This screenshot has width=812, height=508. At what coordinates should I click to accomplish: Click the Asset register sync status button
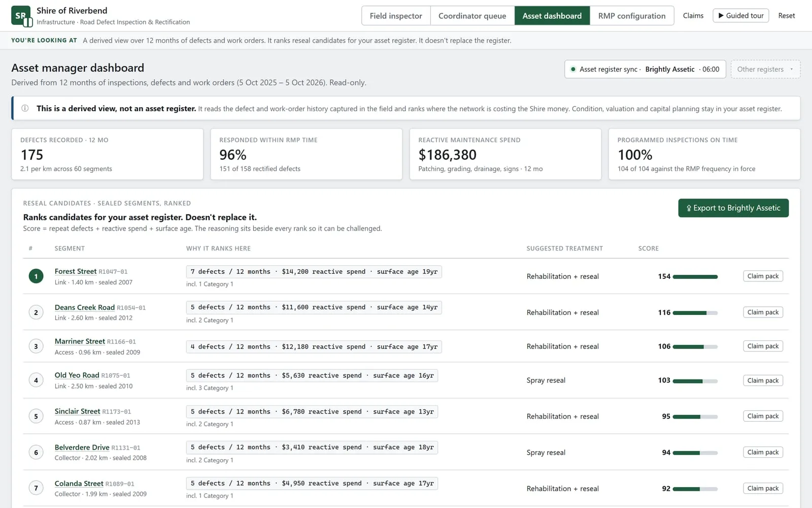tap(645, 69)
